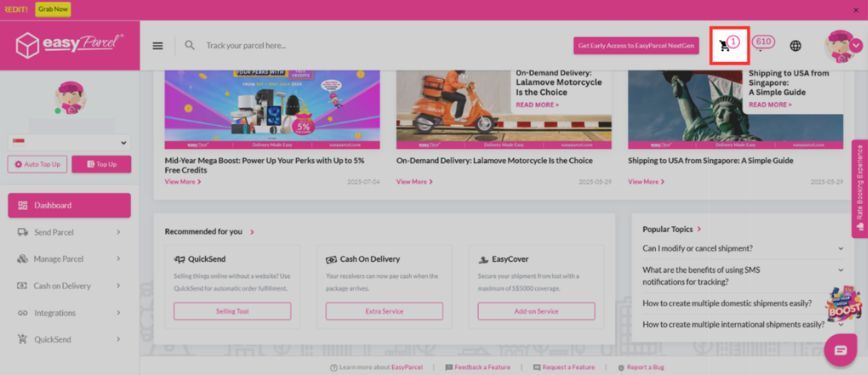
Task: Click the Manage Parcel boxes icon
Action: coord(22,259)
